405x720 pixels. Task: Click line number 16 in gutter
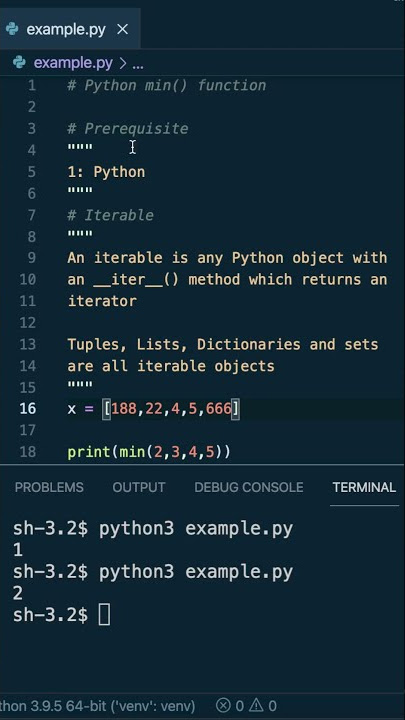28,408
